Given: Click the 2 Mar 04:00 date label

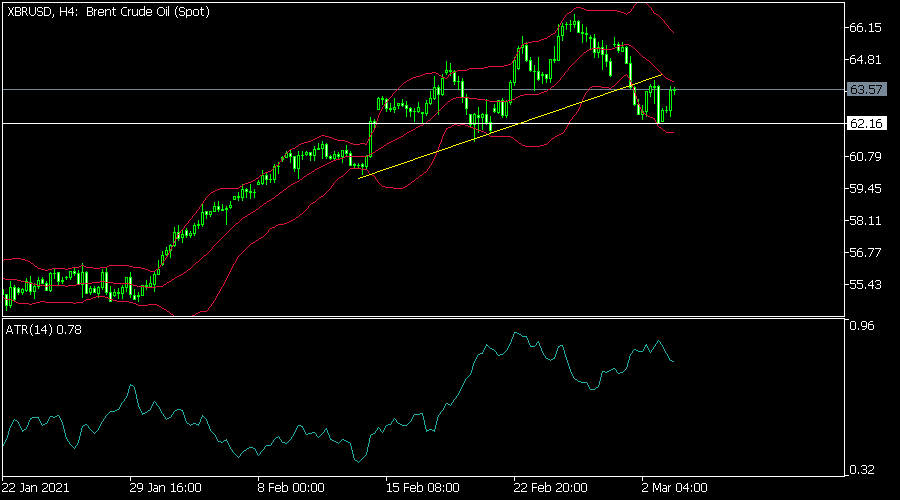Looking at the screenshot, I should [674, 488].
